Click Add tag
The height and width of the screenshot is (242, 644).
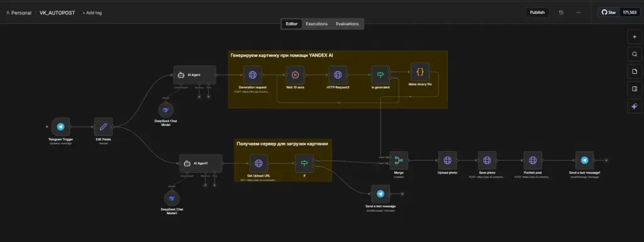pos(92,13)
